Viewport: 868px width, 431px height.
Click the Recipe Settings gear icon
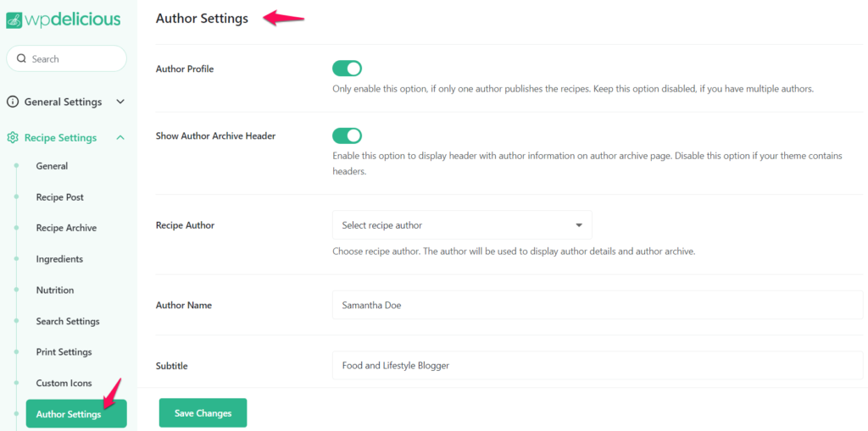coord(12,137)
